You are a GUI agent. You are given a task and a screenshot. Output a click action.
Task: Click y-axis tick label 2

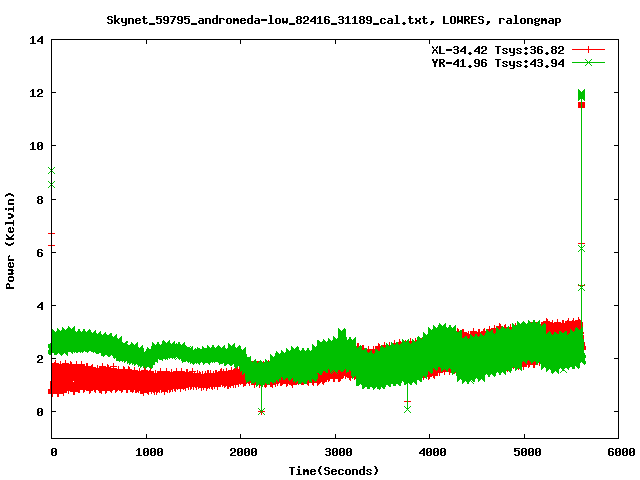(x=40, y=359)
